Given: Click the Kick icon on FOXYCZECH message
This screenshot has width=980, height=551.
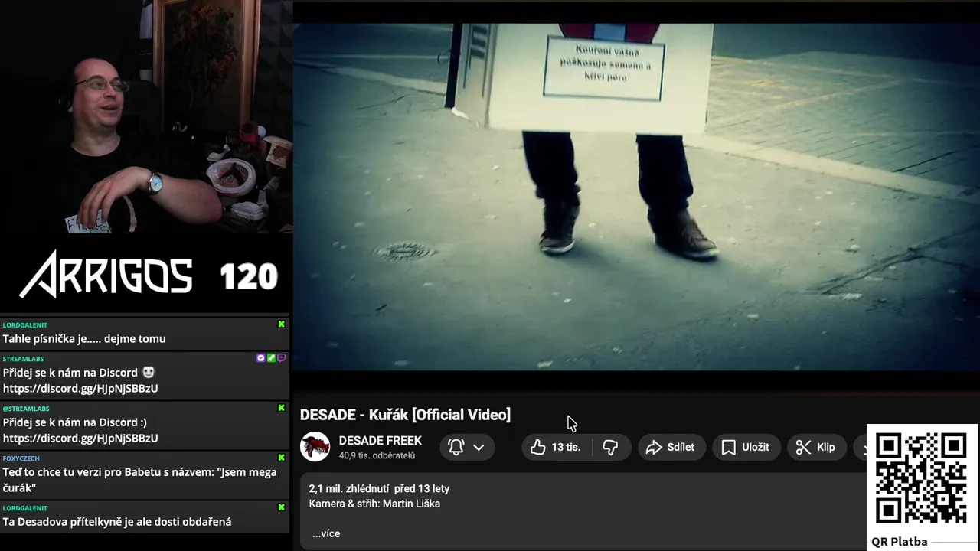Looking at the screenshot, I should 281,458.
